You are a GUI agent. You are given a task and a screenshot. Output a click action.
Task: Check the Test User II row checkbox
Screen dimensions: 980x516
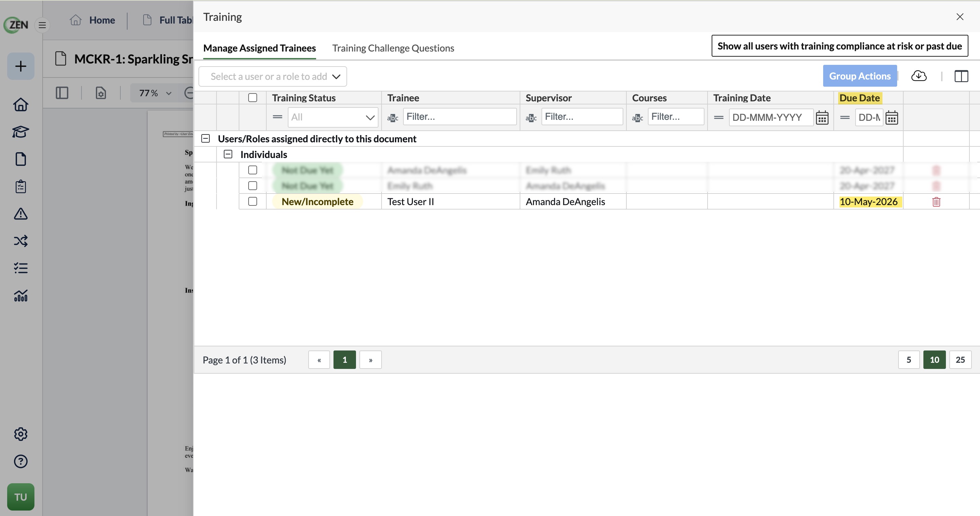click(x=253, y=201)
